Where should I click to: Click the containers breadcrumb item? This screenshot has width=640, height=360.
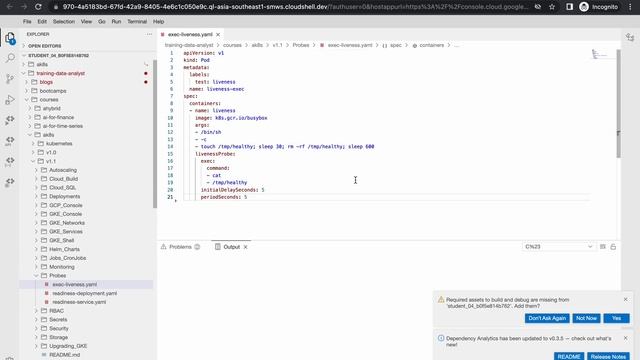431,45
